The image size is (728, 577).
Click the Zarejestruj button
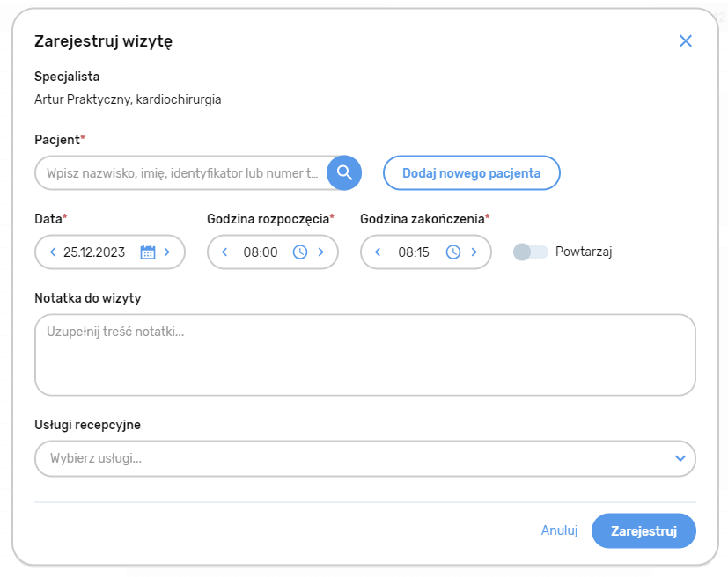tap(643, 530)
